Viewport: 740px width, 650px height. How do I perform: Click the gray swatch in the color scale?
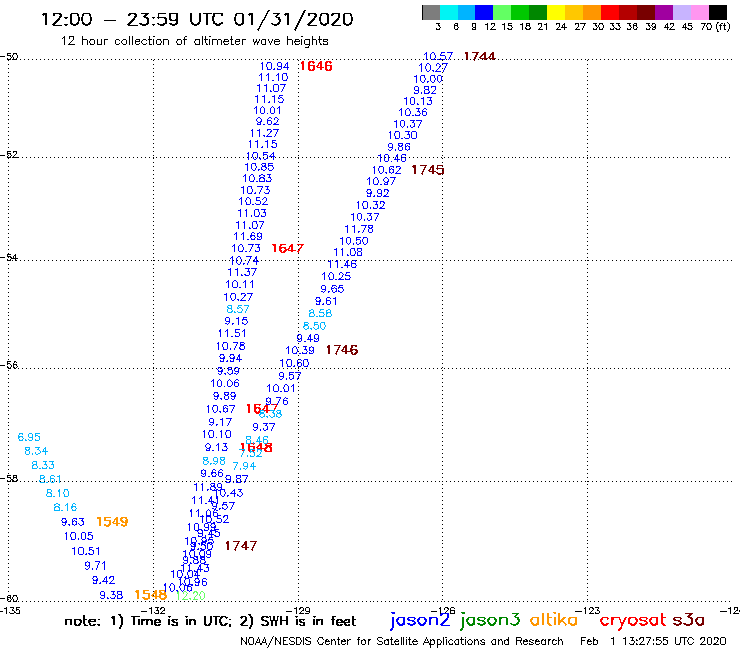[x=431, y=12]
